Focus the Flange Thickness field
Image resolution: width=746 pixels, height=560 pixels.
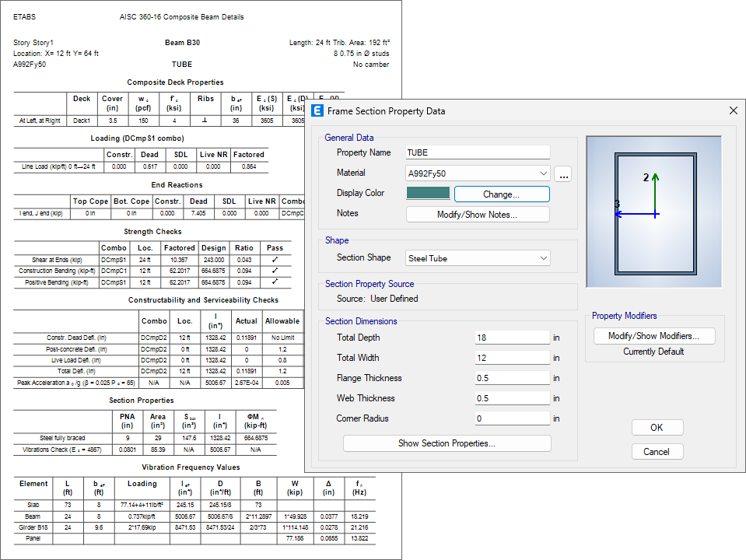pos(512,379)
